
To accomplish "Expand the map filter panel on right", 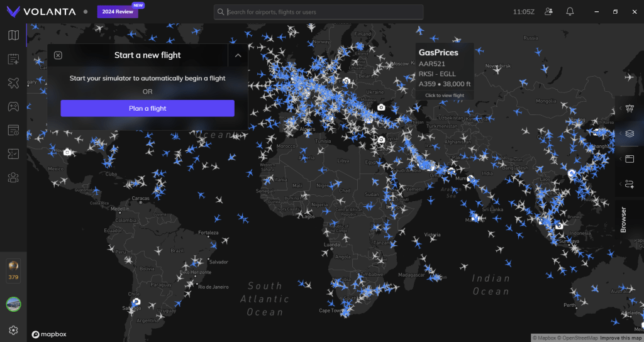I will 630,109.
